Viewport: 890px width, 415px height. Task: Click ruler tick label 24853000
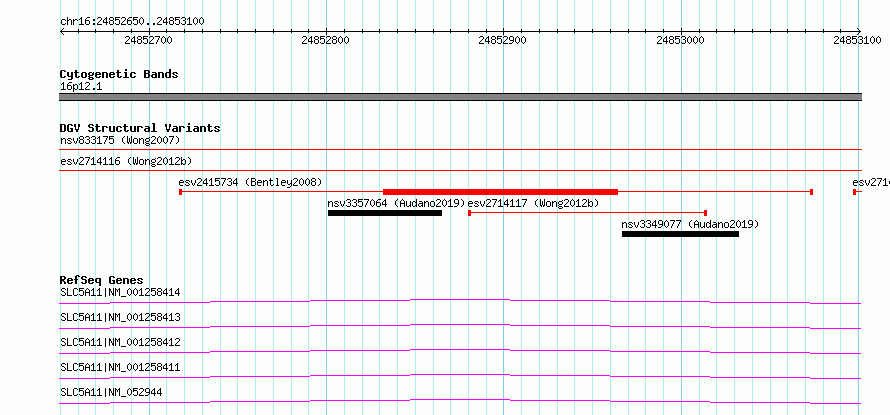680,40
